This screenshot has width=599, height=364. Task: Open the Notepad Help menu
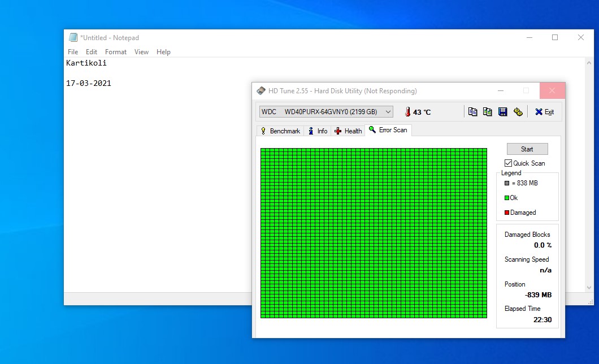pos(163,52)
